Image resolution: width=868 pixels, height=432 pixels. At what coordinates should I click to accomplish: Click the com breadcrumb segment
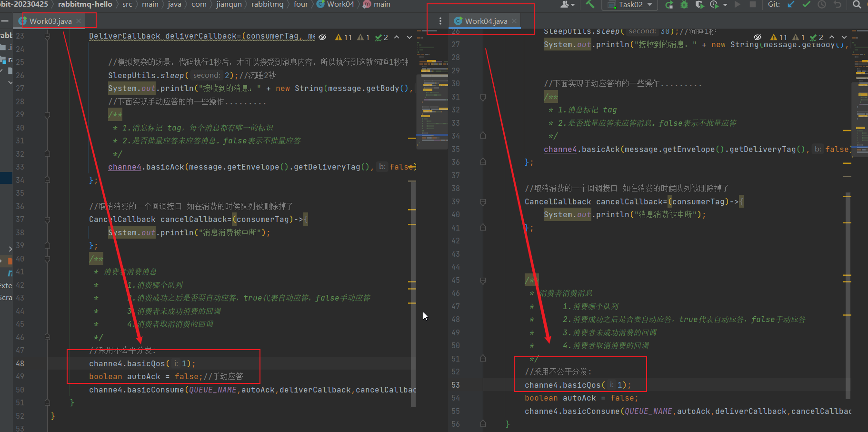(x=199, y=4)
